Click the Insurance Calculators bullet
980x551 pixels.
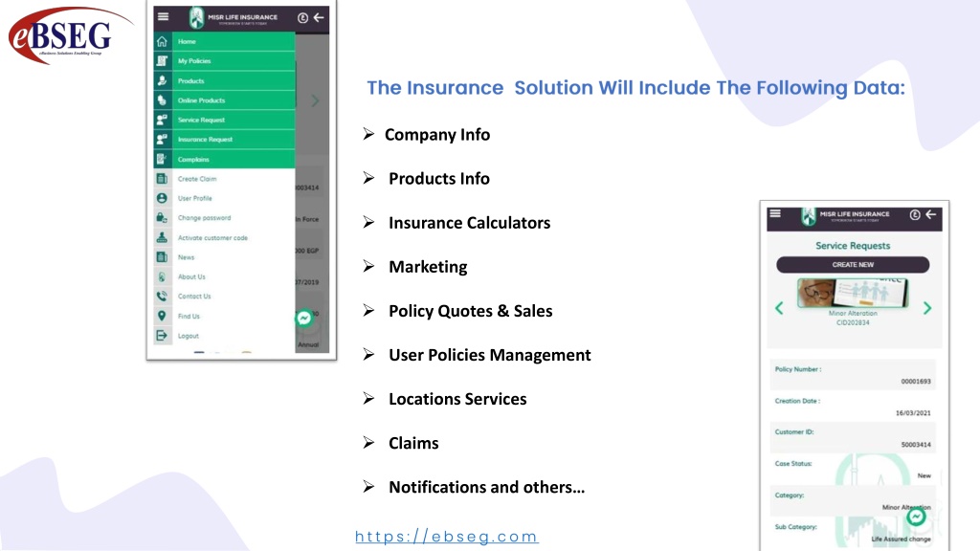tap(469, 223)
